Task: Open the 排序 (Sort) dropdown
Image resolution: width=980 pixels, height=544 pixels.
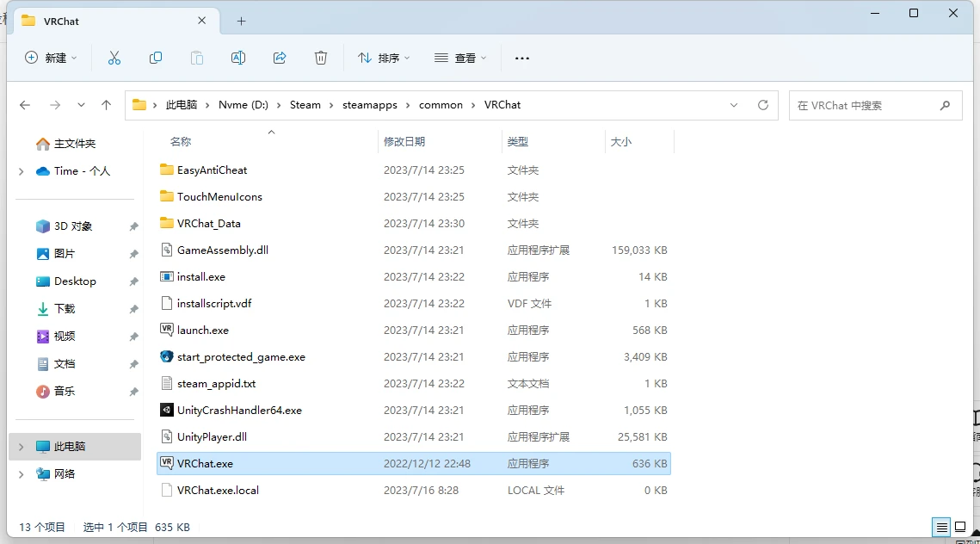Action: coord(384,59)
